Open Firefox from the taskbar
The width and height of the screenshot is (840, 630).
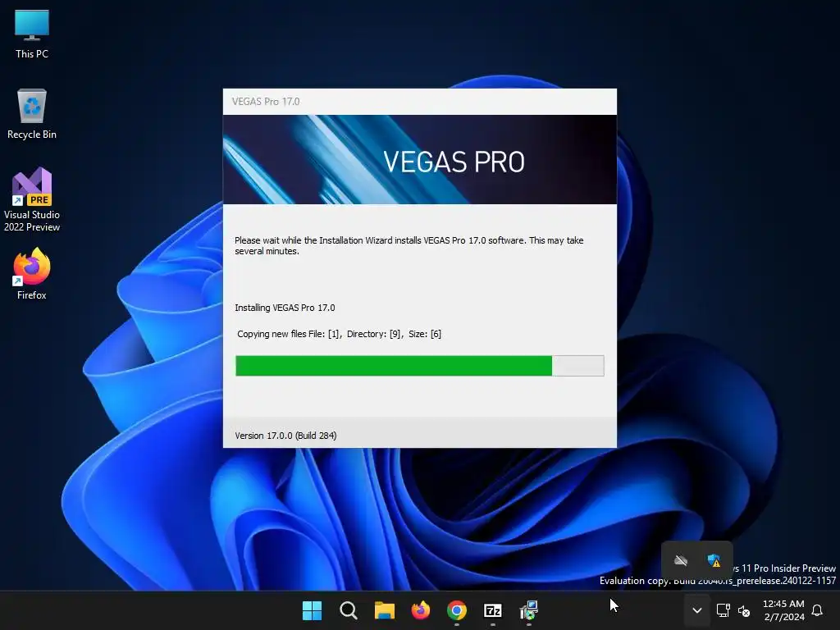(x=421, y=610)
